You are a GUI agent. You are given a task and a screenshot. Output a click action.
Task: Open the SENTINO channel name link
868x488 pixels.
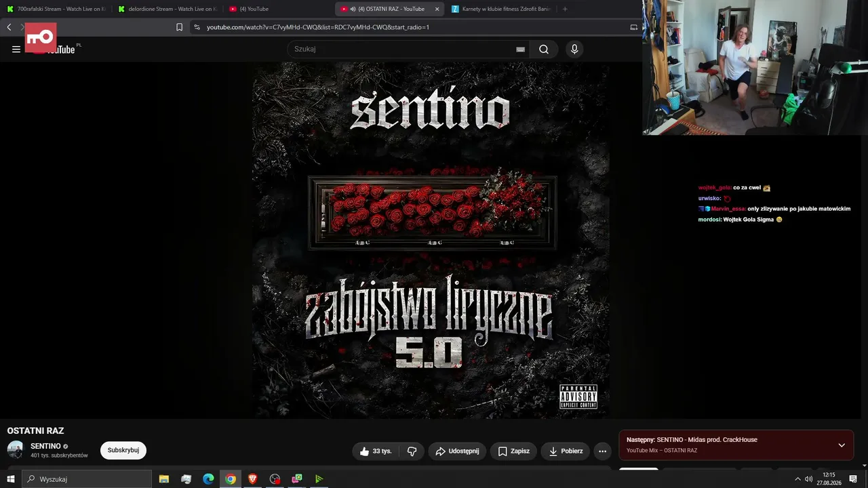tap(45, 446)
